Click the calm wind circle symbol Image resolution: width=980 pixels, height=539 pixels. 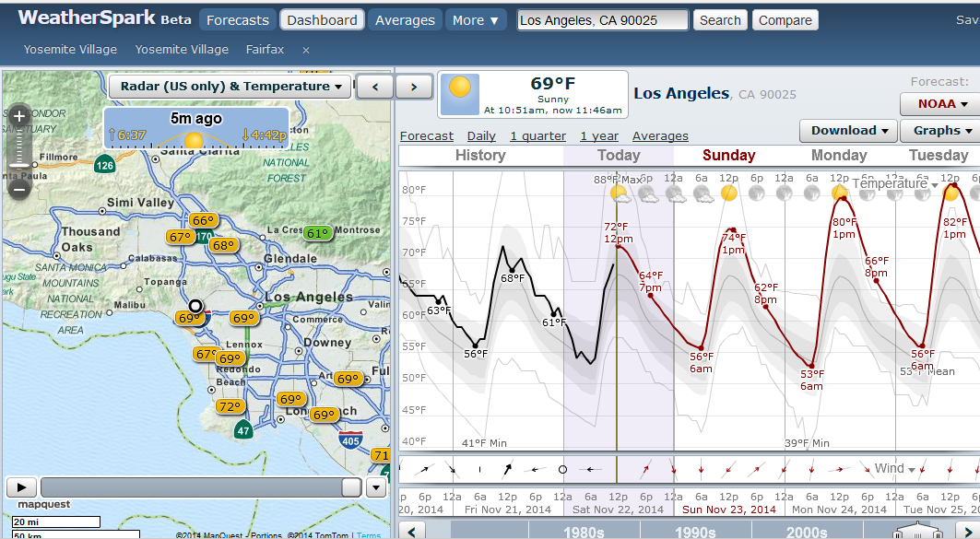562,470
